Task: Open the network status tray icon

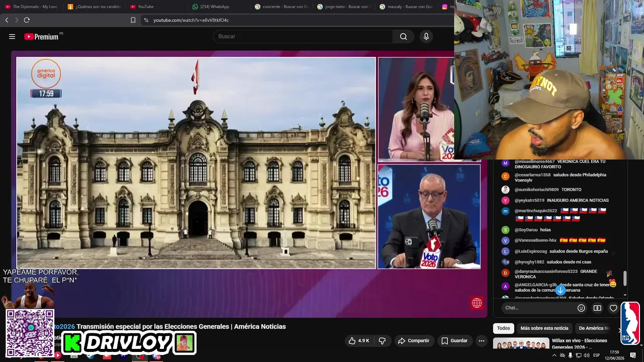Action: point(579,355)
